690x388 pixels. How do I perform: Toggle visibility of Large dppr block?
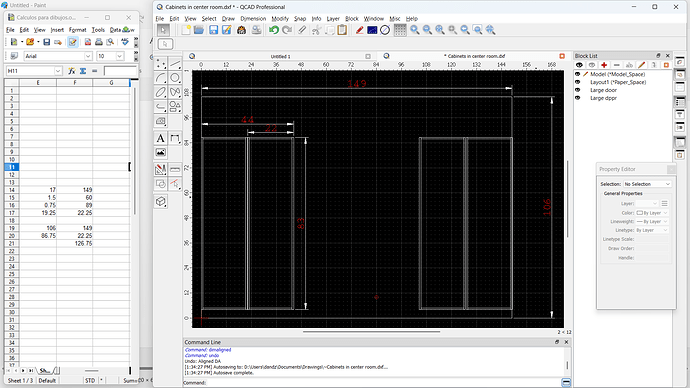point(578,98)
